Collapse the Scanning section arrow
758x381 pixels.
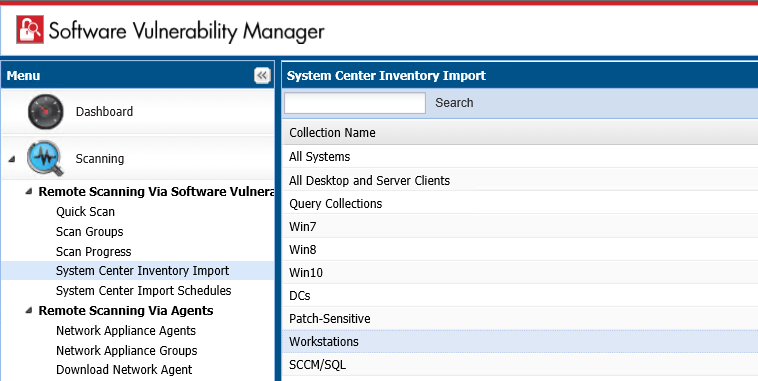[x=12, y=159]
